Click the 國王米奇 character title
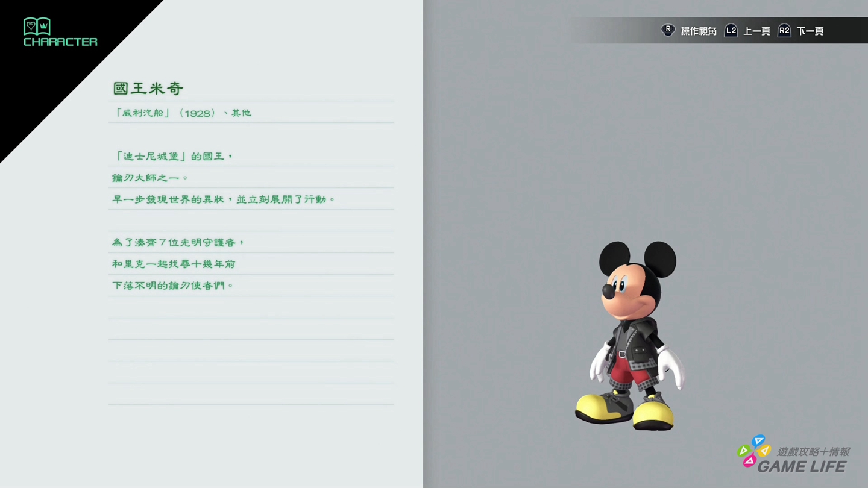 coord(148,88)
